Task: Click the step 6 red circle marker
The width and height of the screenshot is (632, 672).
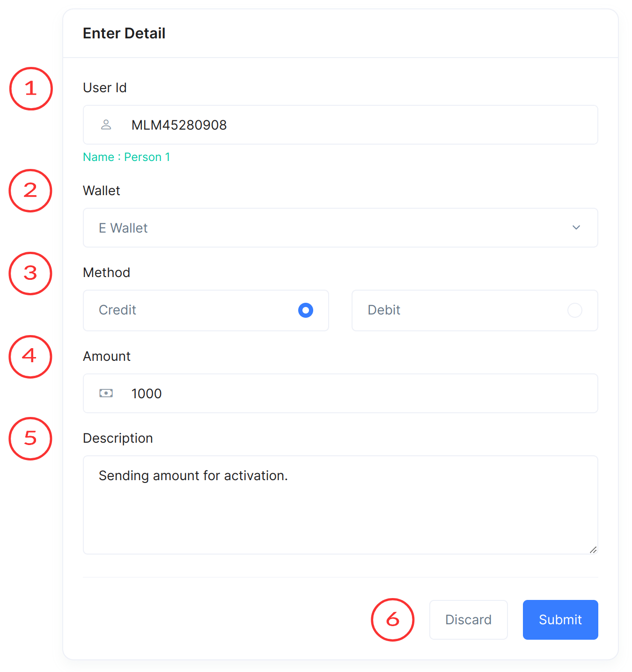Action: [x=392, y=620]
